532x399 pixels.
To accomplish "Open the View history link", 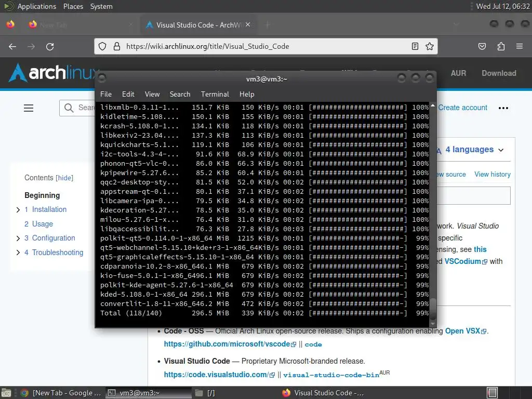I will click(x=493, y=175).
